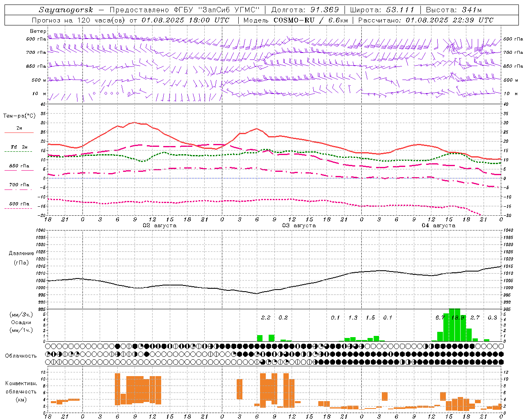
Task: Click the '2м' temperature legend entry
Action: pyautogui.click(x=19, y=128)
